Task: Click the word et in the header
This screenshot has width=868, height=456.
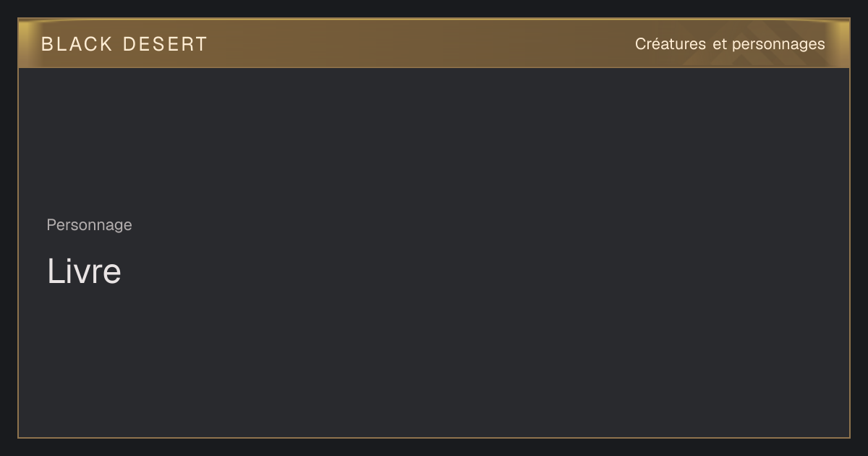Action: [x=719, y=44]
